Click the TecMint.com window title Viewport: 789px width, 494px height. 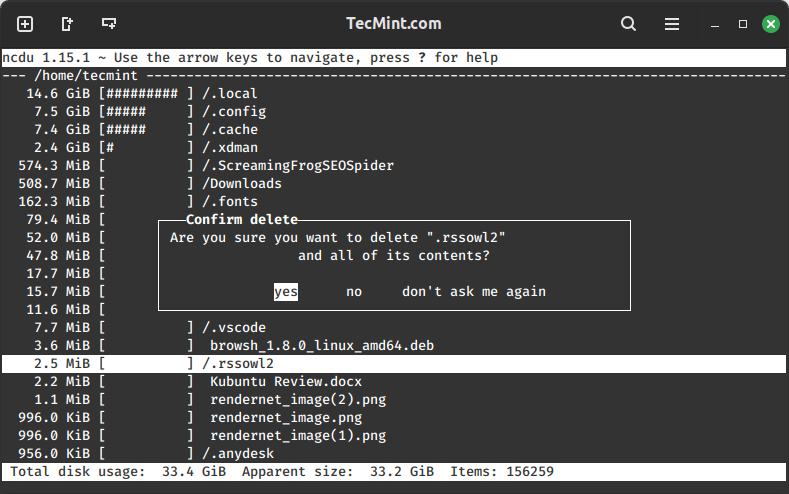tap(394, 23)
